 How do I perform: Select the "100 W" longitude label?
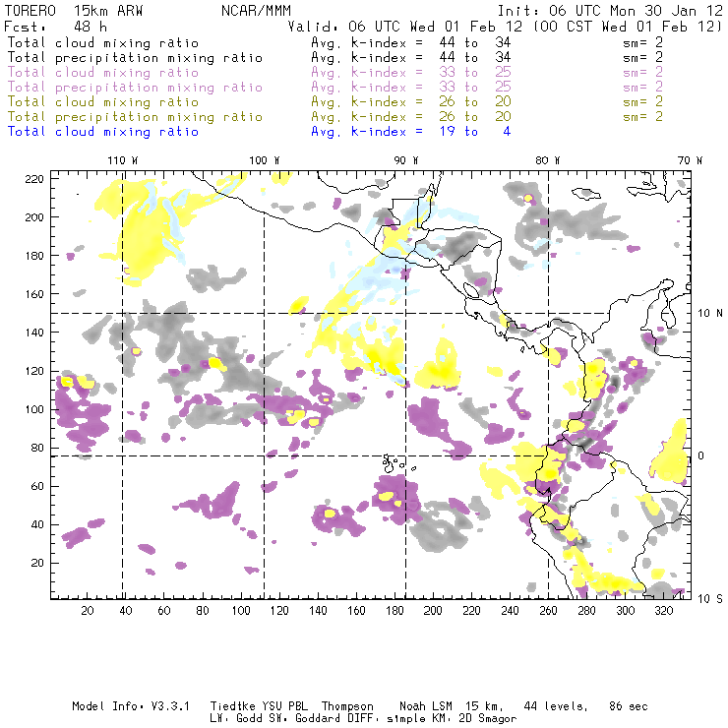[265, 160]
